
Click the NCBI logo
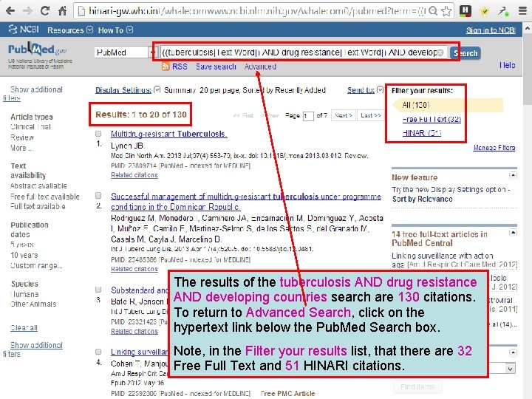click(24, 30)
